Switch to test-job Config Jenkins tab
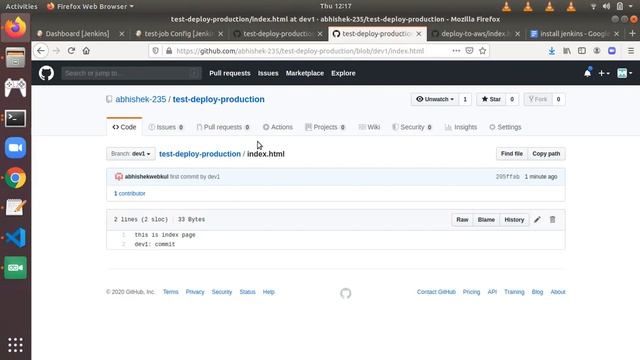Viewport: 640px width, 360px height. click(179, 33)
